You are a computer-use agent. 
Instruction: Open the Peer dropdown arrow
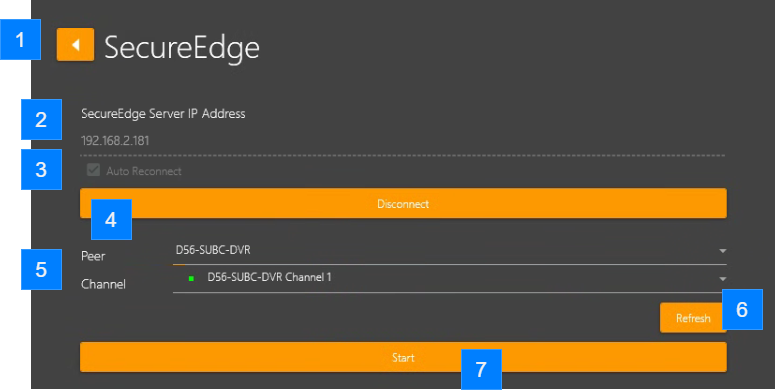pyautogui.click(x=723, y=251)
